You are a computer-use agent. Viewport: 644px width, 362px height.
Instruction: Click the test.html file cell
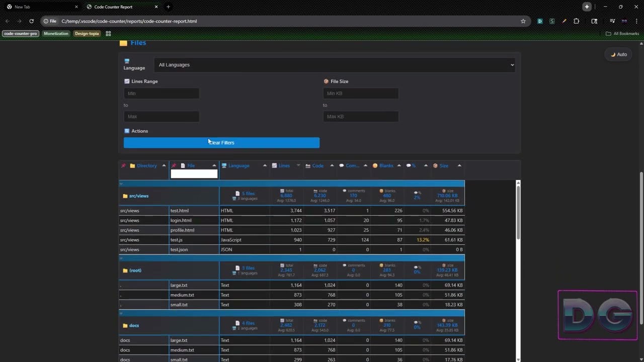click(x=194, y=211)
